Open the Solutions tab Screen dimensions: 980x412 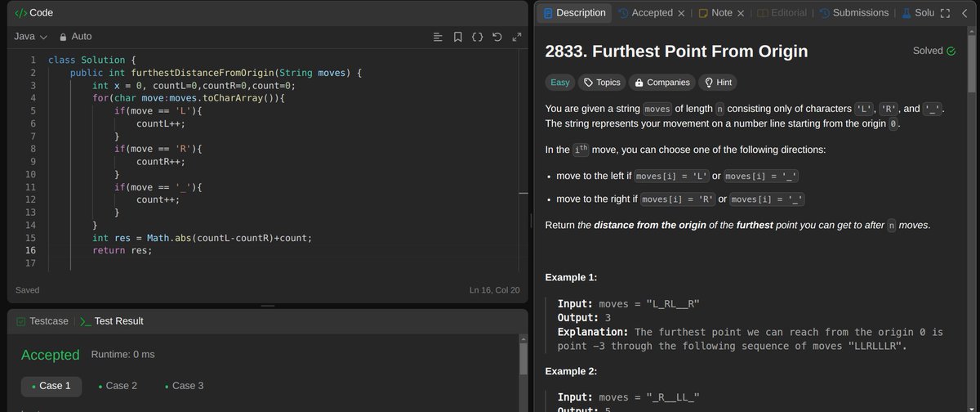coord(918,13)
